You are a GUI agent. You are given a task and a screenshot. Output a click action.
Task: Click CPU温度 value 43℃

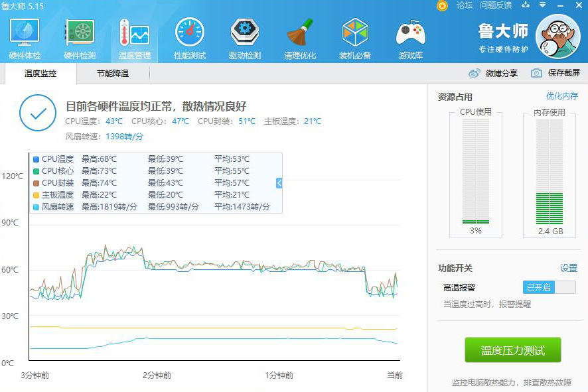(114, 121)
